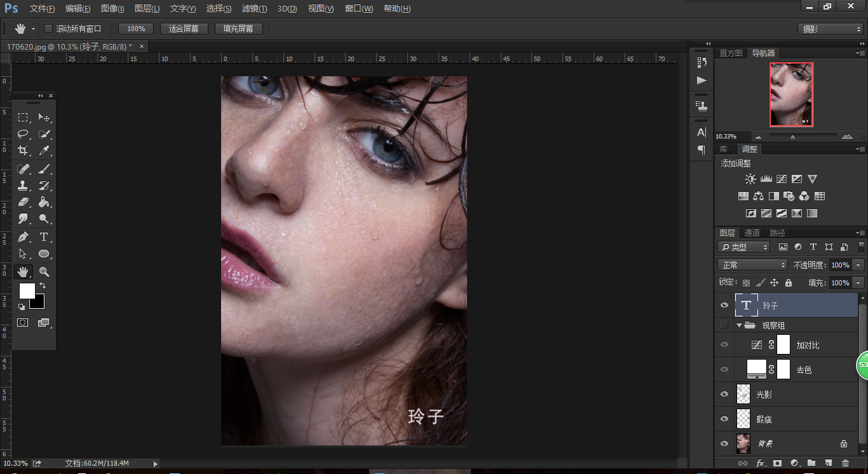Switch to the 直方图 tab
Image resolution: width=868 pixels, height=474 pixels.
(731, 53)
